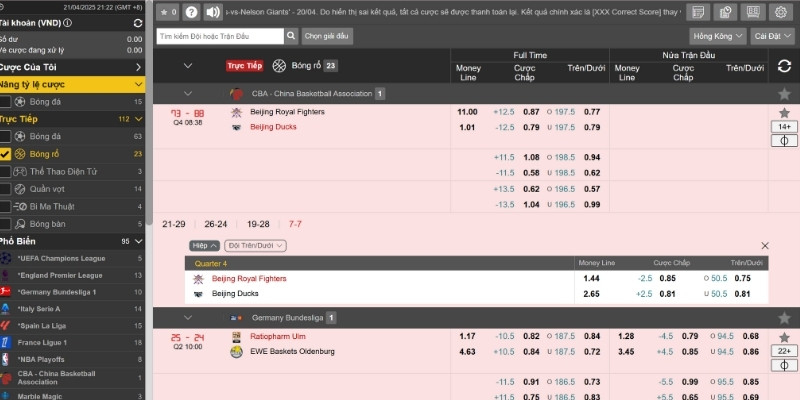Click the Germany Bundesliga 1 sidebar logo

click(6, 292)
